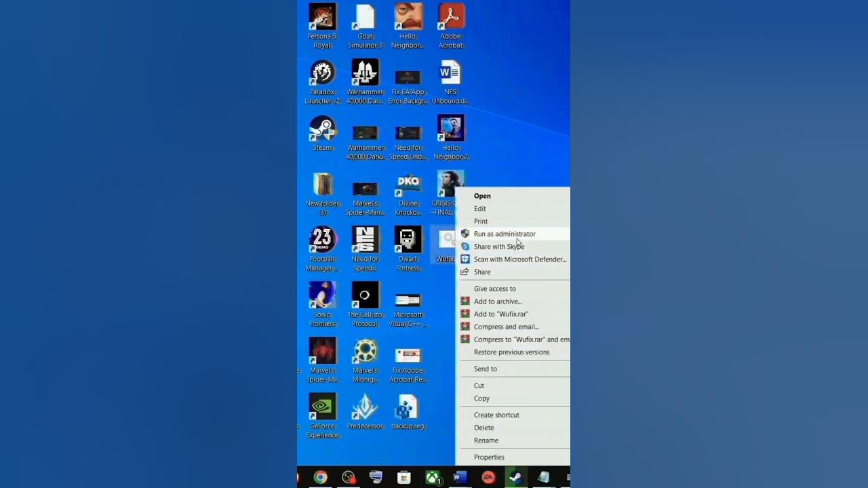This screenshot has height=488, width=868.
Task: Select the NFS Unbound Word document icon
Action: [451, 82]
